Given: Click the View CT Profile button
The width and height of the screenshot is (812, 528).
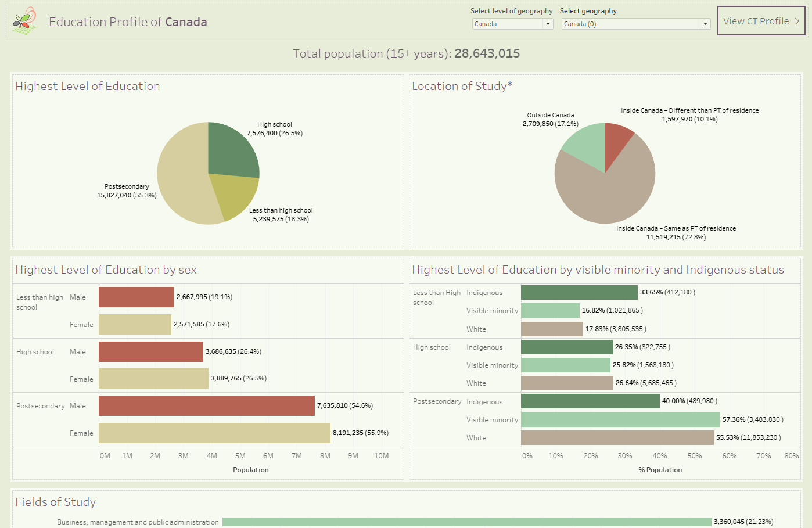Looking at the screenshot, I should [760, 21].
